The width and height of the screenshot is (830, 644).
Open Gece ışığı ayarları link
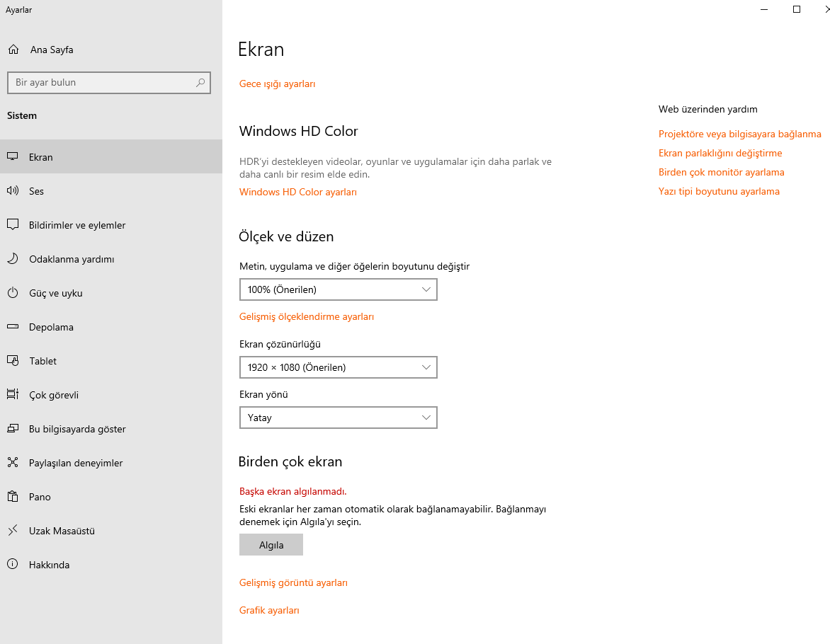pos(277,84)
